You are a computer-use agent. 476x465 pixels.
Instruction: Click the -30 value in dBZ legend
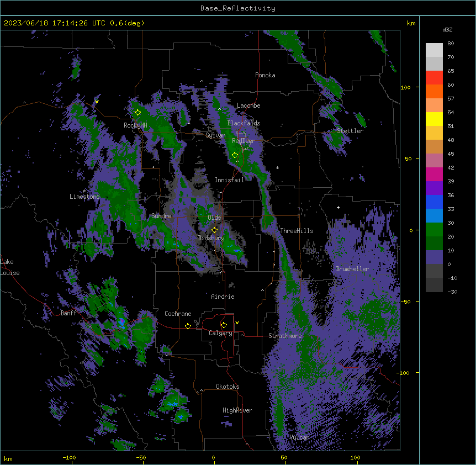pos(452,292)
